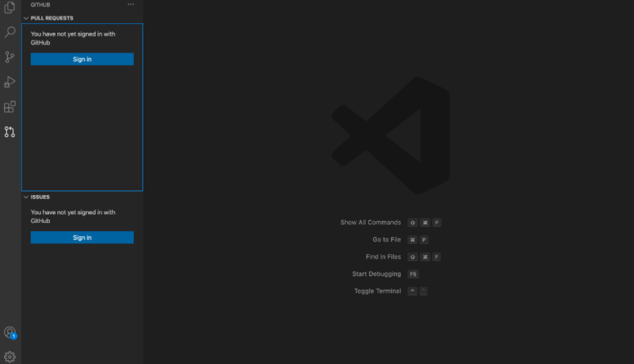Click the Go to File label
Image resolution: width=634 pixels, height=364 pixels.
387,239
